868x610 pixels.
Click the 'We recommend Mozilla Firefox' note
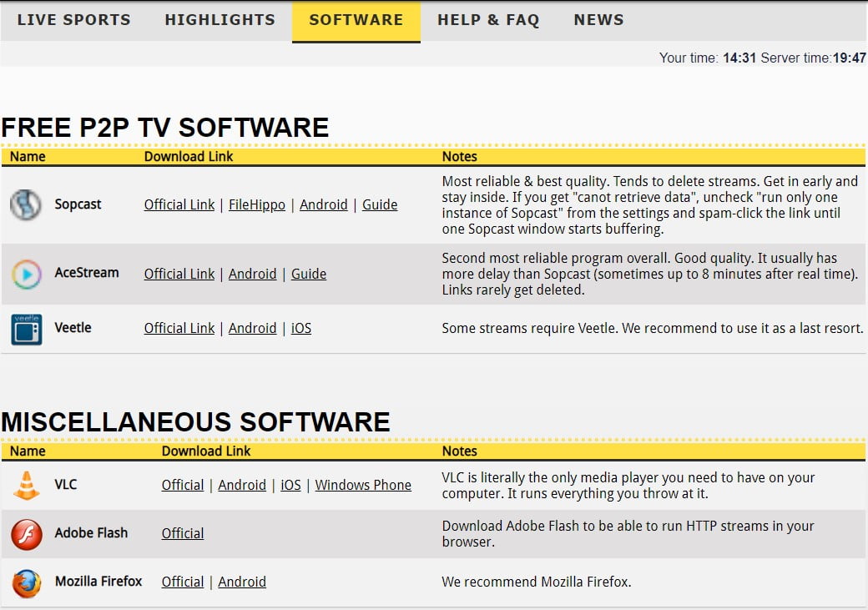coord(537,582)
